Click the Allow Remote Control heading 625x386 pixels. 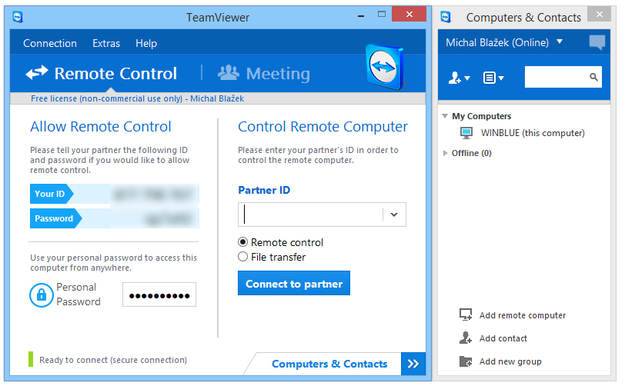tap(101, 126)
